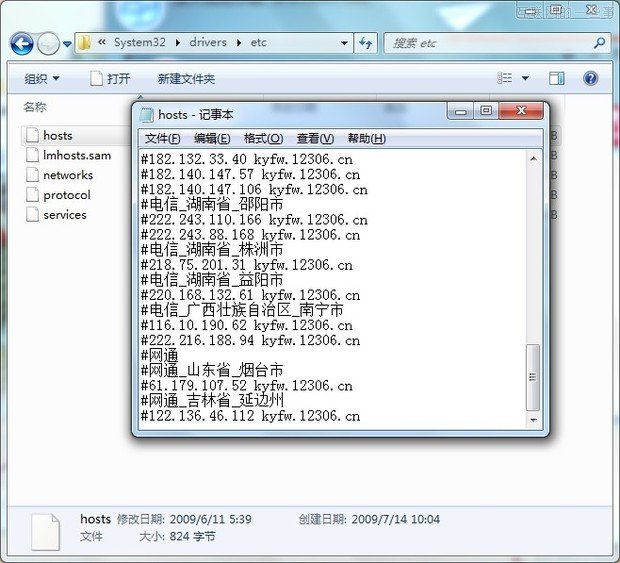The image size is (620, 563).
Task: Click the line #122.136.46.112 kyfw.12306.cn
Action: 251,416
